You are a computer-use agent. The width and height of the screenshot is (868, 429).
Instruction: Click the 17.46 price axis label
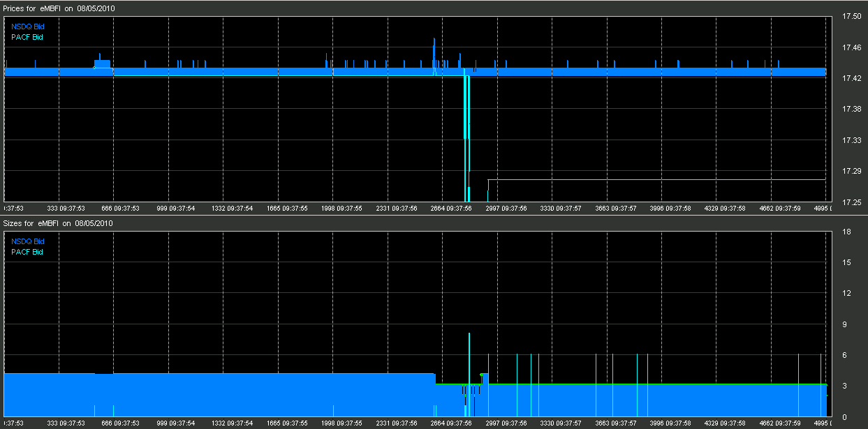[x=852, y=47]
